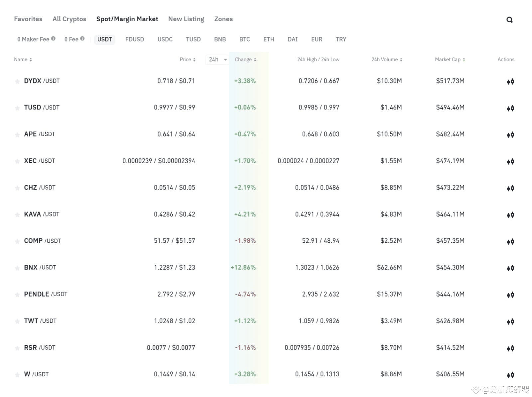
Task: Open trade chart icon for RSR row
Action: tap(510, 348)
